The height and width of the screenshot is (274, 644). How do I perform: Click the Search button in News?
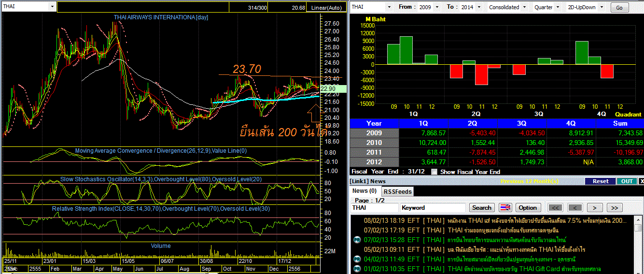tap(481, 208)
